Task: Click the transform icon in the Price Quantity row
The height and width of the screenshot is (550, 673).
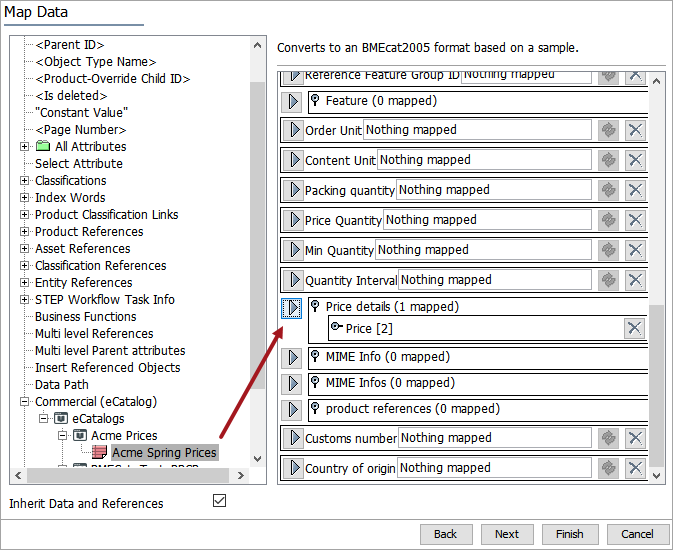Action: coord(608,220)
